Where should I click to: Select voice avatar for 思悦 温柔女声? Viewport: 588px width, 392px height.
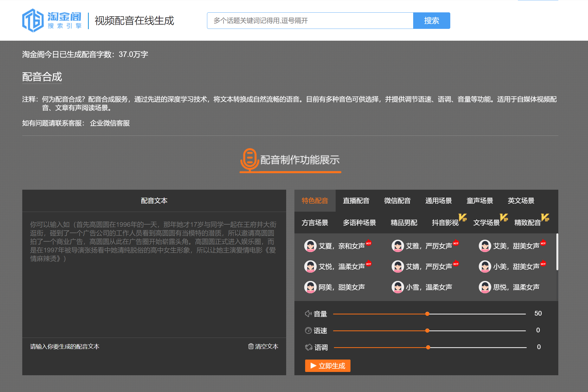coord(485,287)
